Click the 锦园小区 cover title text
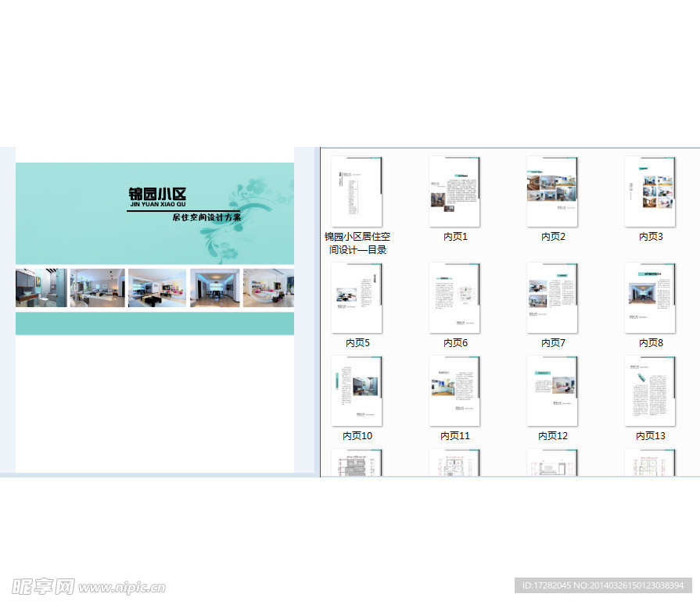This screenshot has height=601, width=700. pos(157,194)
